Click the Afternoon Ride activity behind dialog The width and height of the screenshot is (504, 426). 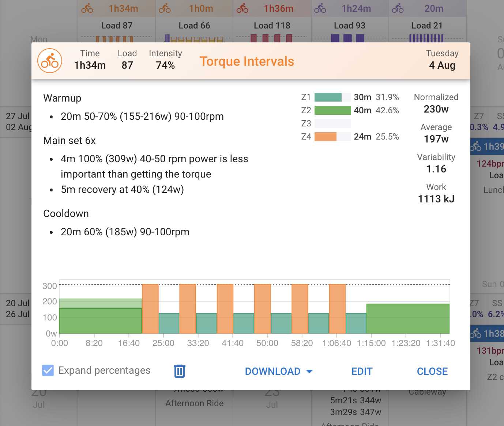[194, 403]
